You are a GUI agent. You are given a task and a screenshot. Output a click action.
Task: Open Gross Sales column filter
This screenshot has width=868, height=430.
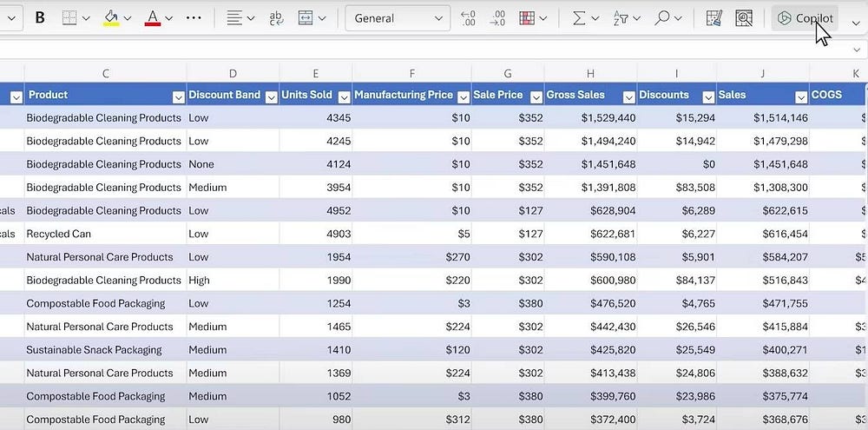tap(629, 97)
